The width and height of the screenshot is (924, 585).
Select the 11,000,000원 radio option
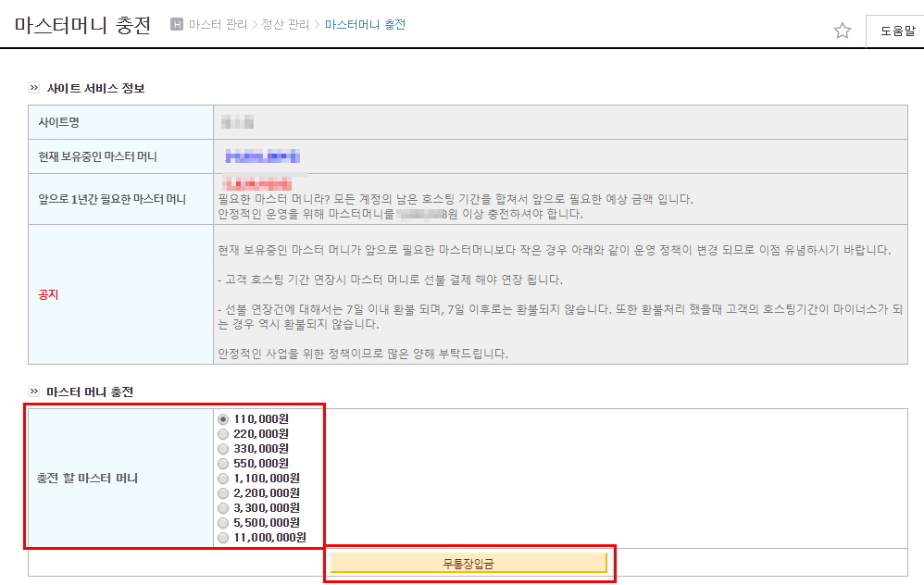pos(223,537)
